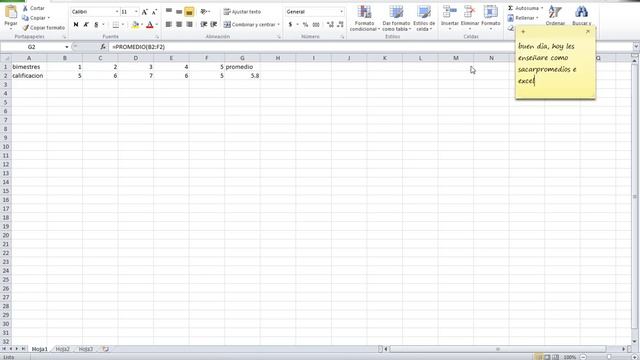Click the zoom in plus button

(634, 357)
